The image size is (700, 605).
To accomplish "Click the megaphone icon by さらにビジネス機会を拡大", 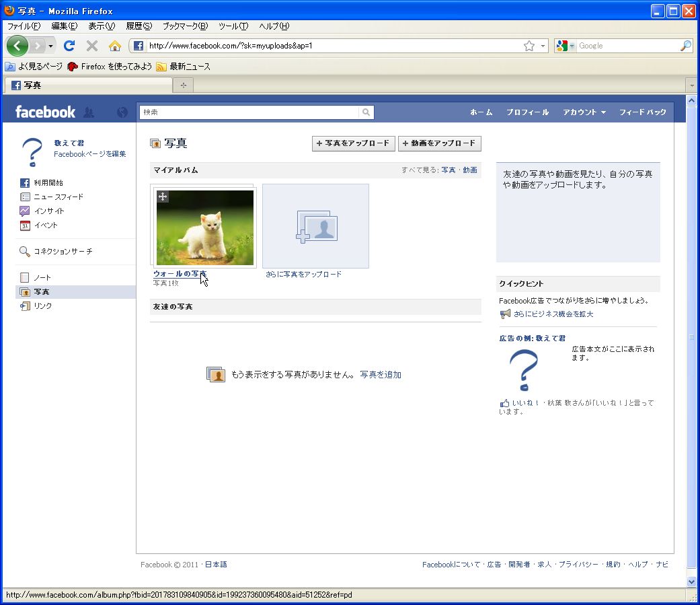I will [505, 314].
